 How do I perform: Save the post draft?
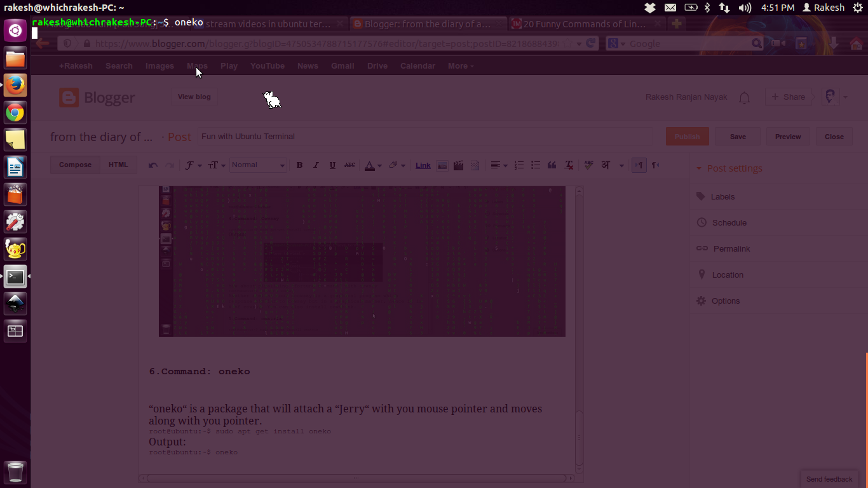[738, 137]
